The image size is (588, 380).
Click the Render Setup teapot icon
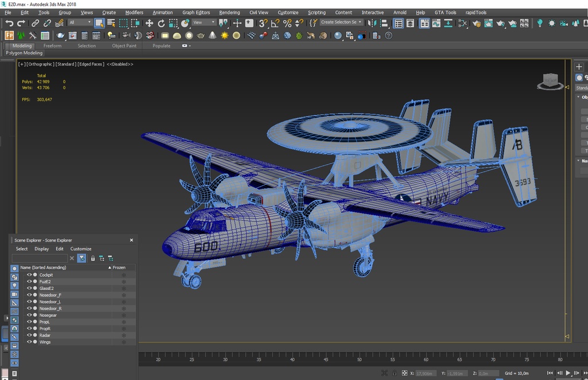tap(476, 23)
